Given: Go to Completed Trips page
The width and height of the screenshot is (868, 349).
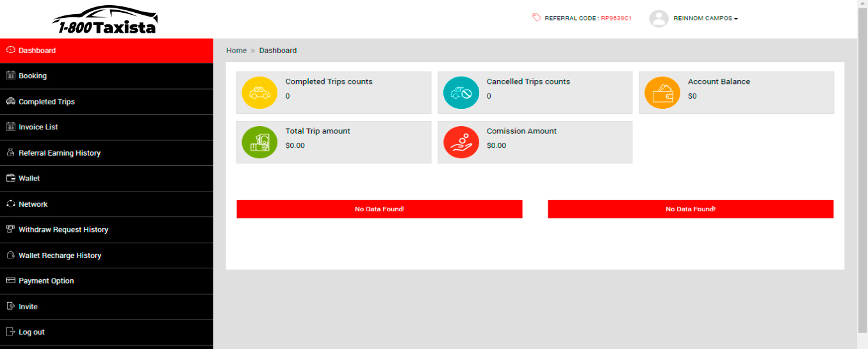Looking at the screenshot, I should [x=106, y=101].
